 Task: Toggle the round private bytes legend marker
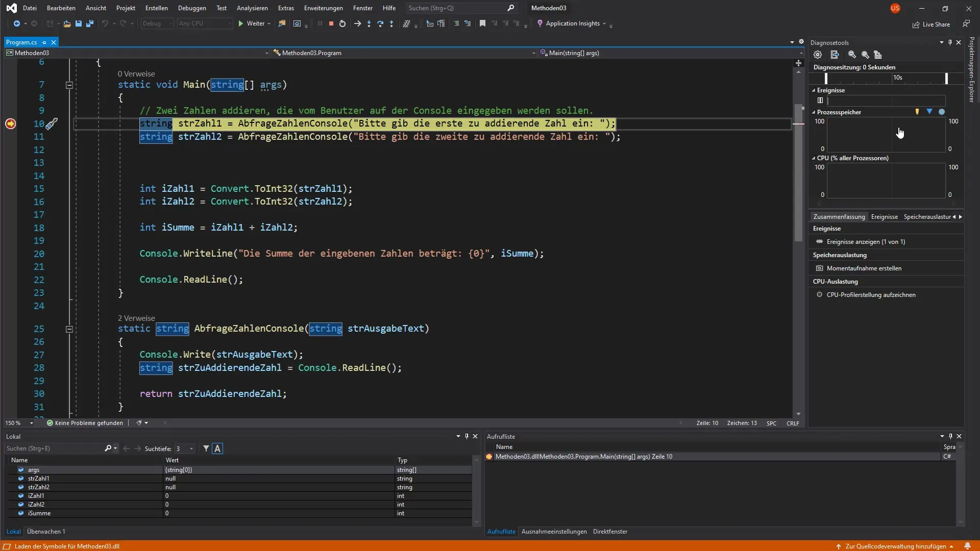coord(942,112)
